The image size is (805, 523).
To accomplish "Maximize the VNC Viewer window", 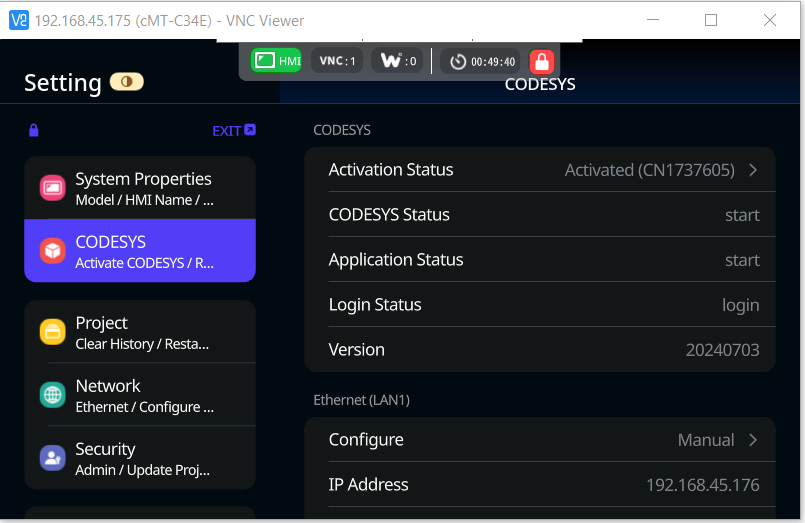I will (x=711, y=20).
